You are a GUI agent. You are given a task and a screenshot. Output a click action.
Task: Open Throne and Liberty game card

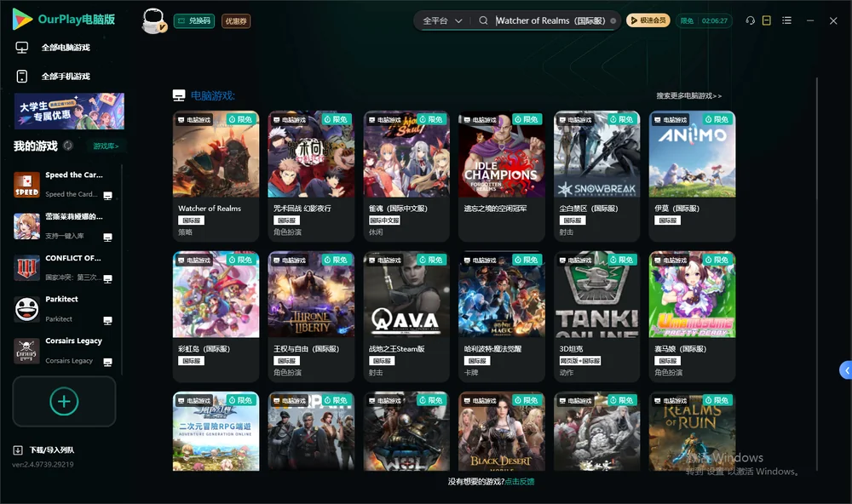(x=311, y=317)
